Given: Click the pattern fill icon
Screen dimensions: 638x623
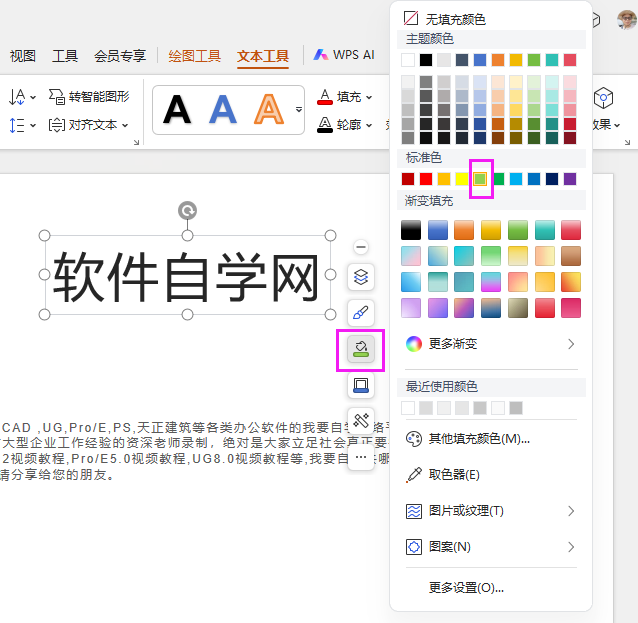Looking at the screenshot, I should pyautogui.click(x=414, y=547).
